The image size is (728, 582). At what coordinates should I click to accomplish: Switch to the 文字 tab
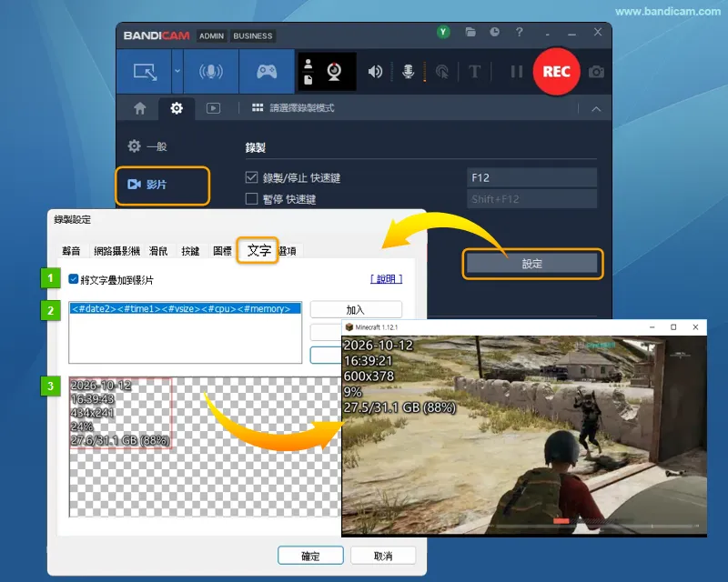(258, 251)
